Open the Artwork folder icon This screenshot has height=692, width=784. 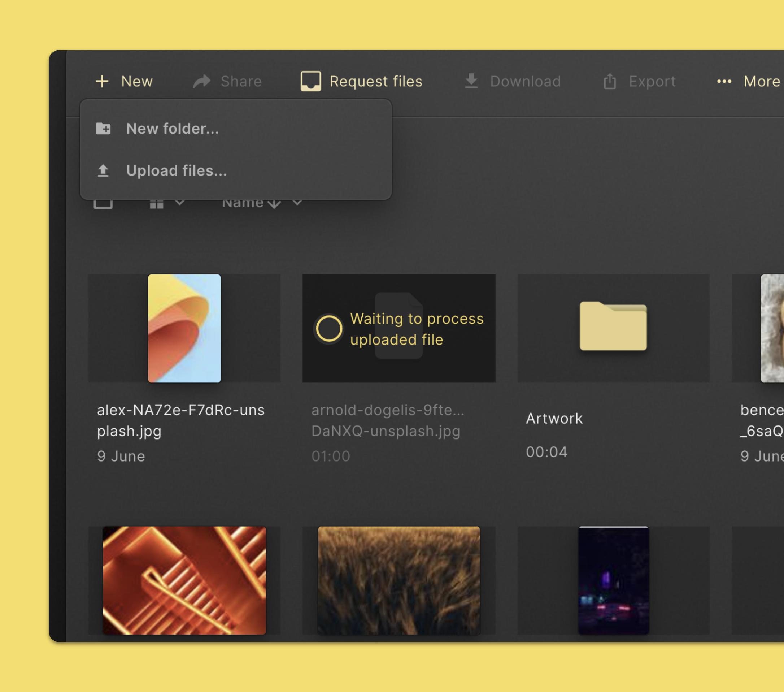613,326
